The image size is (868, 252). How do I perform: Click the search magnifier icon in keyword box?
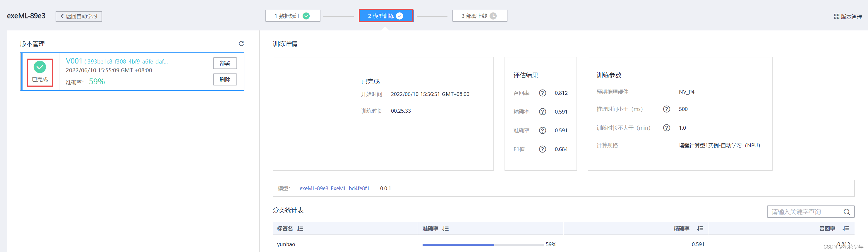(847, 212)
